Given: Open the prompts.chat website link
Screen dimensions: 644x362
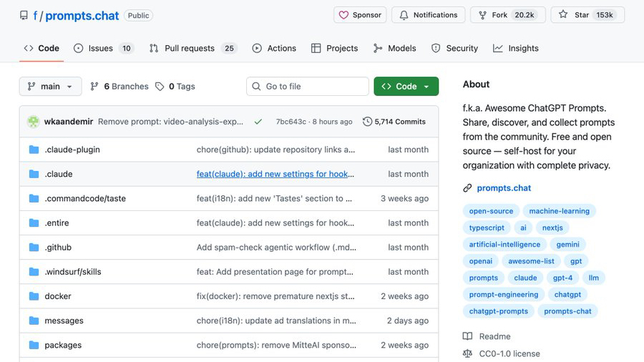Looking at the screenshot, I should pos(504,188).
